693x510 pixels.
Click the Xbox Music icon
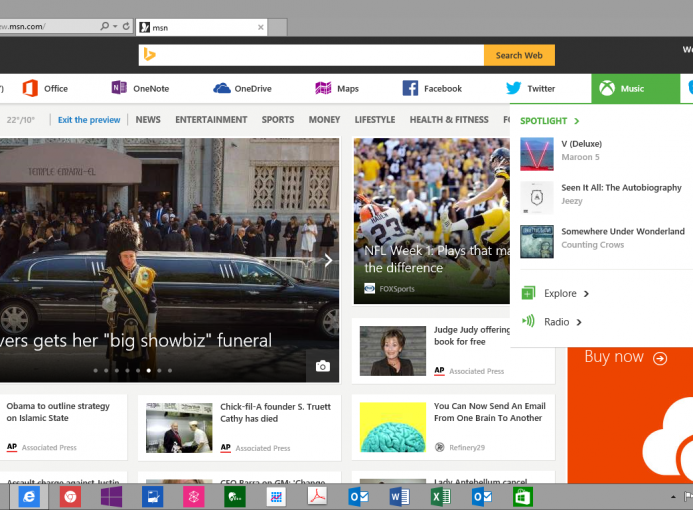(607, 88)
